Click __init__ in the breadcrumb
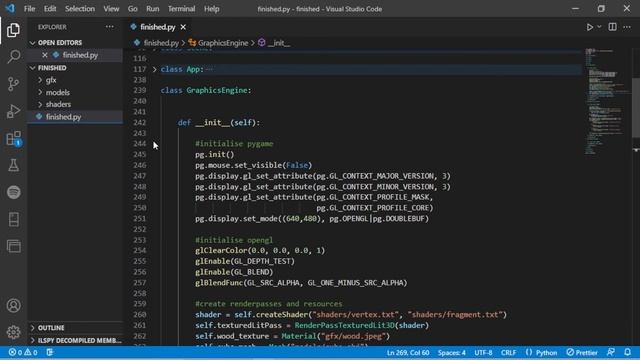Screen dimensions: 640x360 click(279, 43)
